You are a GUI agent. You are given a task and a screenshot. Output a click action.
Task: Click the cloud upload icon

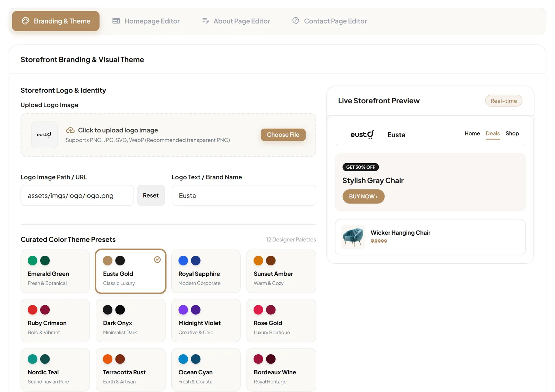tap(70, 130)
